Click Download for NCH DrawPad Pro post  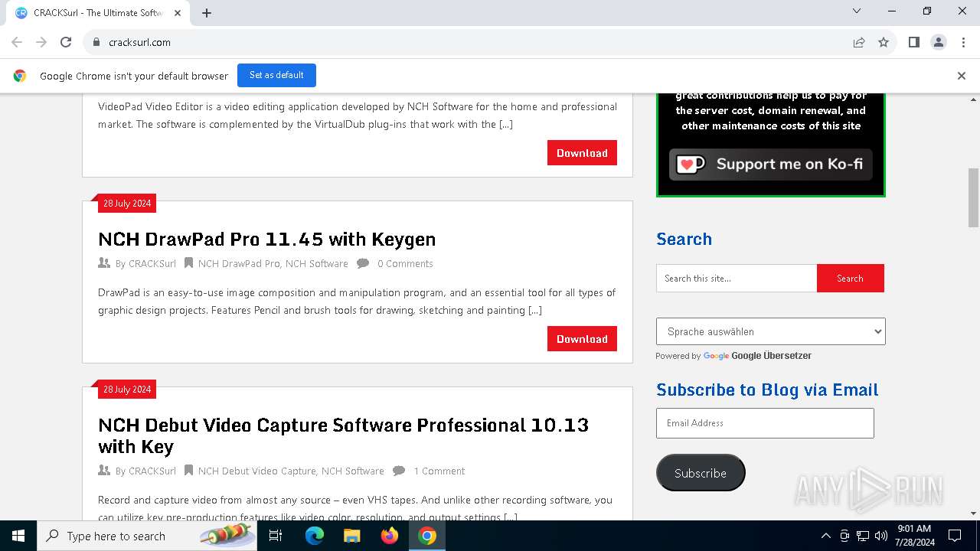coord(582,339)
